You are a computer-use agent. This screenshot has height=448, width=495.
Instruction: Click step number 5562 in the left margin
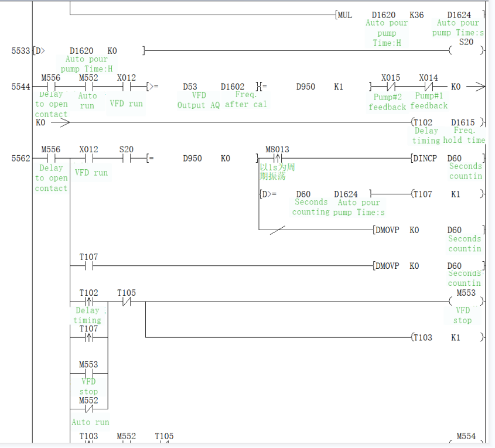tap(21, 158)
